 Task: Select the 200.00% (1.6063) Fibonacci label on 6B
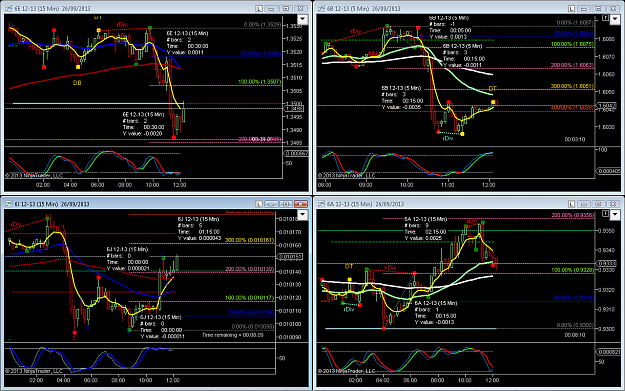[x=572, y=65]
